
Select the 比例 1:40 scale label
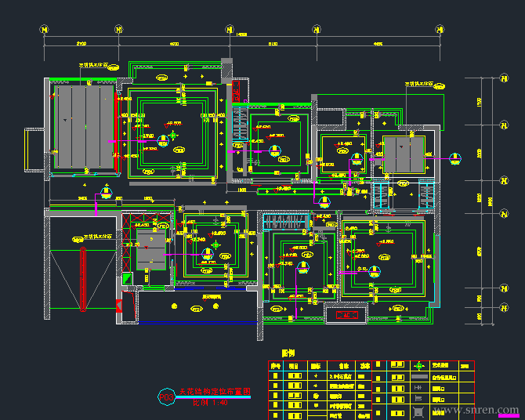pos(210,403)
